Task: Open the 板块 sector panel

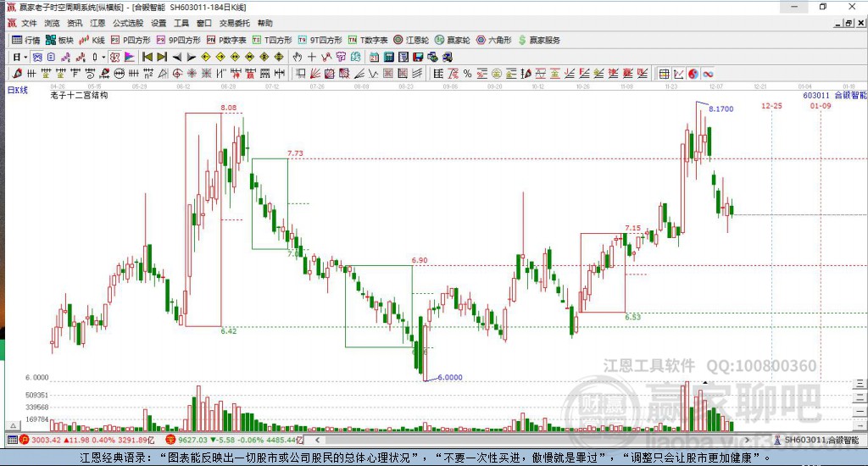Action: point(60,40)
